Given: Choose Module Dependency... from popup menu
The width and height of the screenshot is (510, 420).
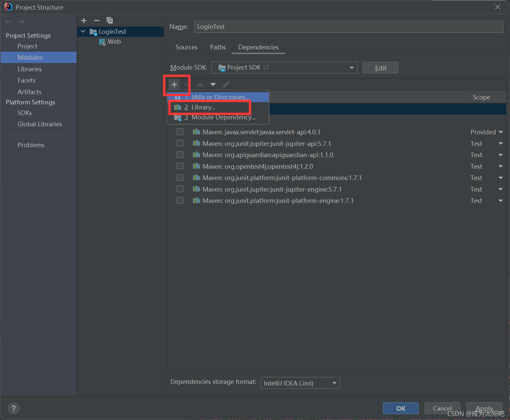Looking at the screenshot, I should point(218,117).
